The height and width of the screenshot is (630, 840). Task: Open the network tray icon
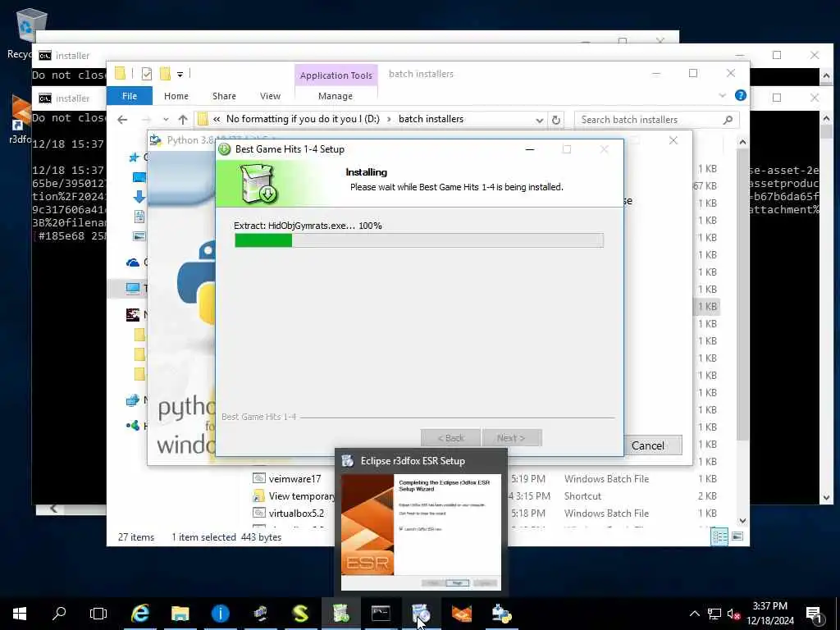pos(714,614)
